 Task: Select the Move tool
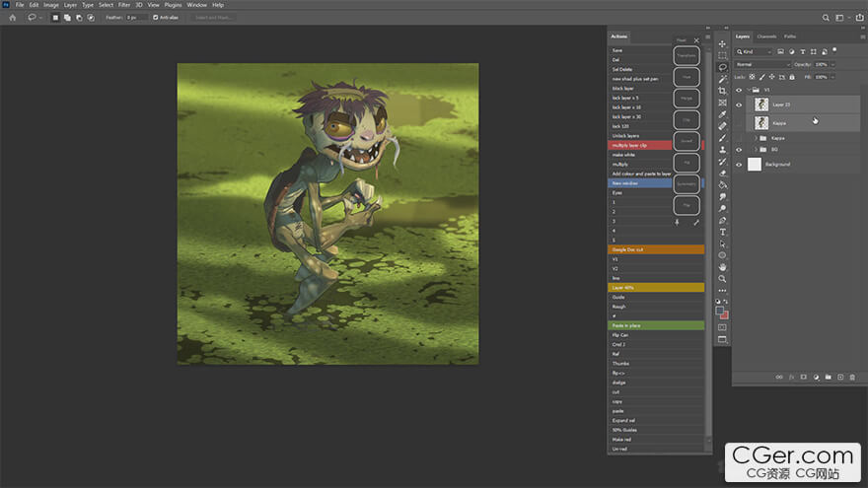click(722, 43)
